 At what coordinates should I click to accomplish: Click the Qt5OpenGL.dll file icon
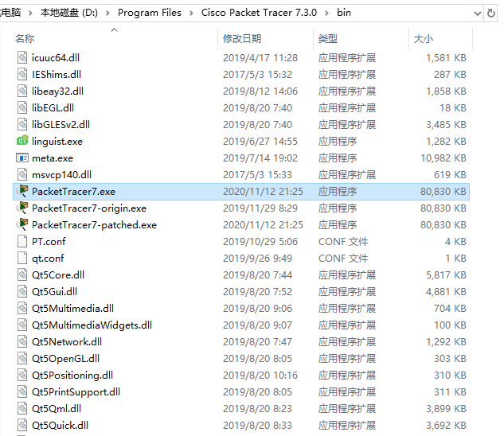[x=22, y=359]
